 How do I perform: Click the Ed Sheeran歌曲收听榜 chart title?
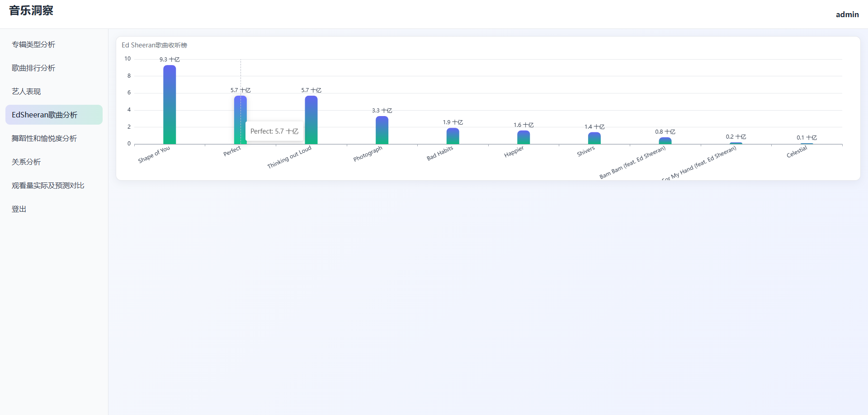pos(154,45)
